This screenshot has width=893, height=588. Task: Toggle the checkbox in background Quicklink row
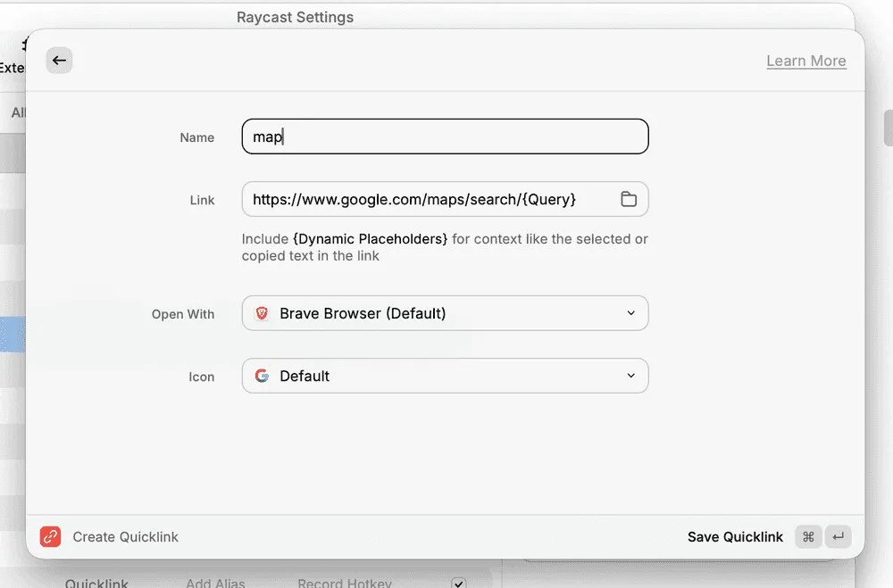(x=458, y=583)
